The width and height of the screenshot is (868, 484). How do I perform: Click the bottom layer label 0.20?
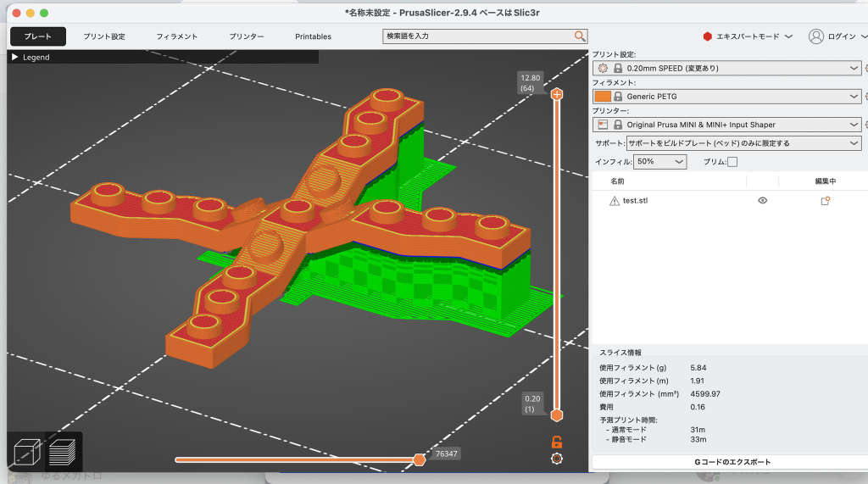point(532,398)
